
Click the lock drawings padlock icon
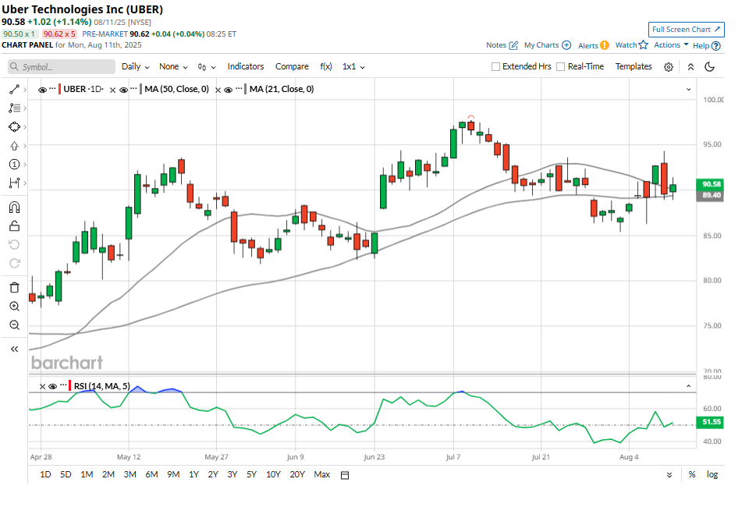(15, 226)
